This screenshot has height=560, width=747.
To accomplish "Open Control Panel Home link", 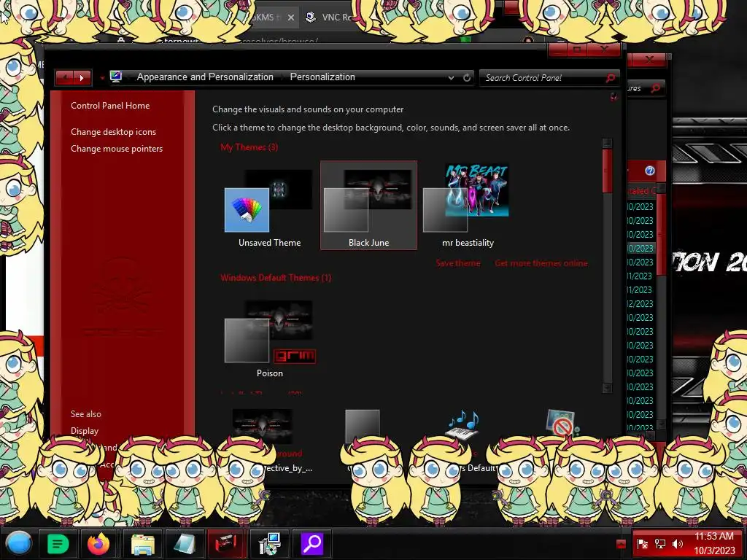I will pos(110,106).
